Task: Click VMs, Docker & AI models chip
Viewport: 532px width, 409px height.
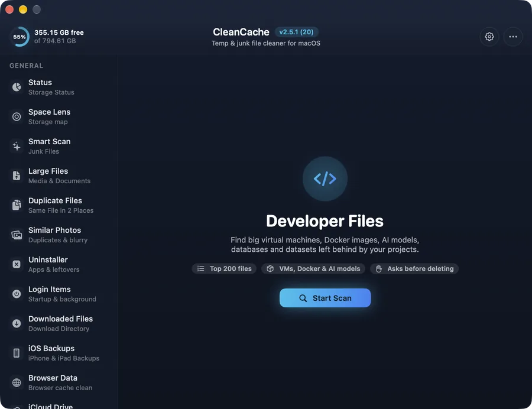Action: (313, 268)
